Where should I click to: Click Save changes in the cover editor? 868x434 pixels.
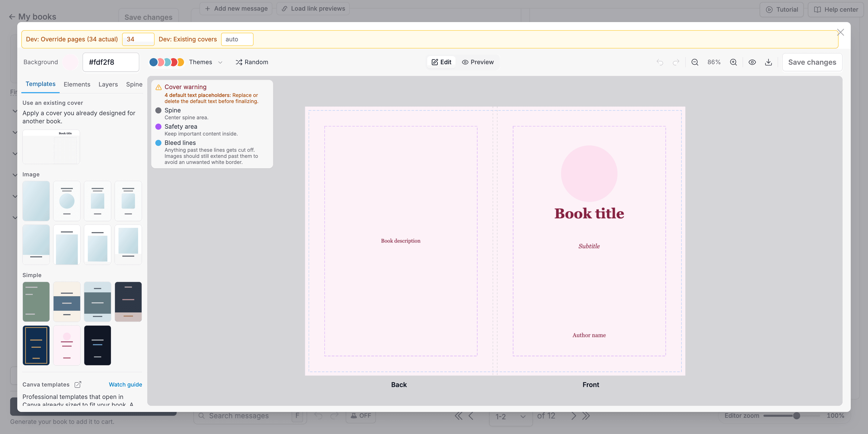click(x=812, y=62)
